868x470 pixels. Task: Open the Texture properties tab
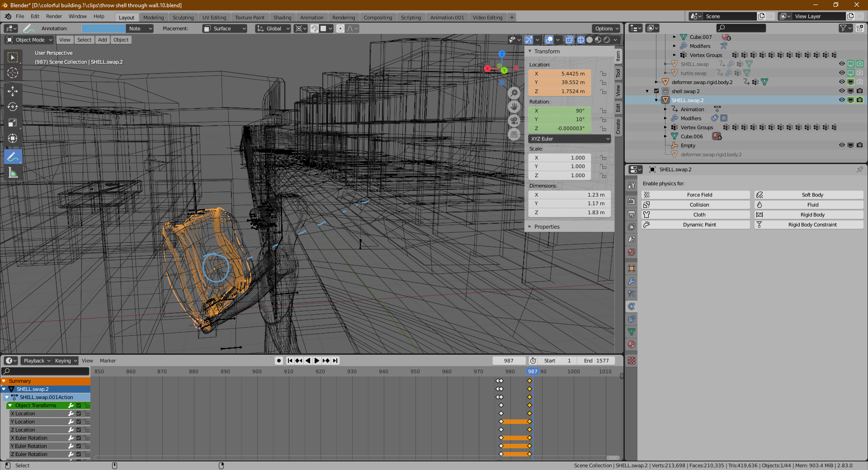pos(632,361)
